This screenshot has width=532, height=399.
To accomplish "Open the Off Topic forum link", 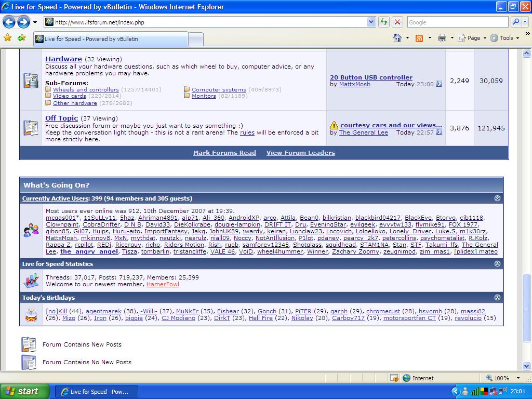I will coord(62,118).
